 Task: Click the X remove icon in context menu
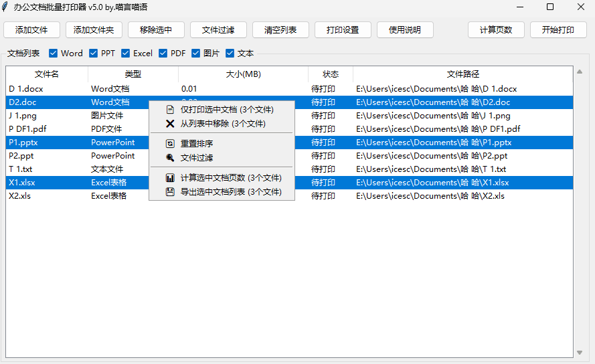(170, 124)
